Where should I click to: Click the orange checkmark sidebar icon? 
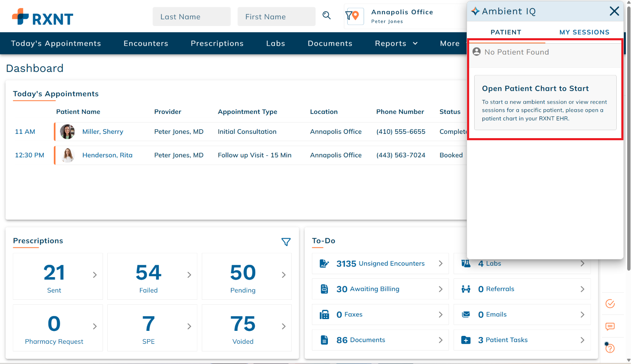tap(610, 304)
